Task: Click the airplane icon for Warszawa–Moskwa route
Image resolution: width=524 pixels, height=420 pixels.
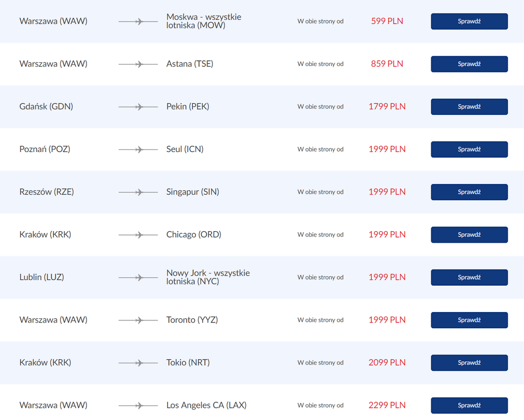Action: tap(139, 21)
